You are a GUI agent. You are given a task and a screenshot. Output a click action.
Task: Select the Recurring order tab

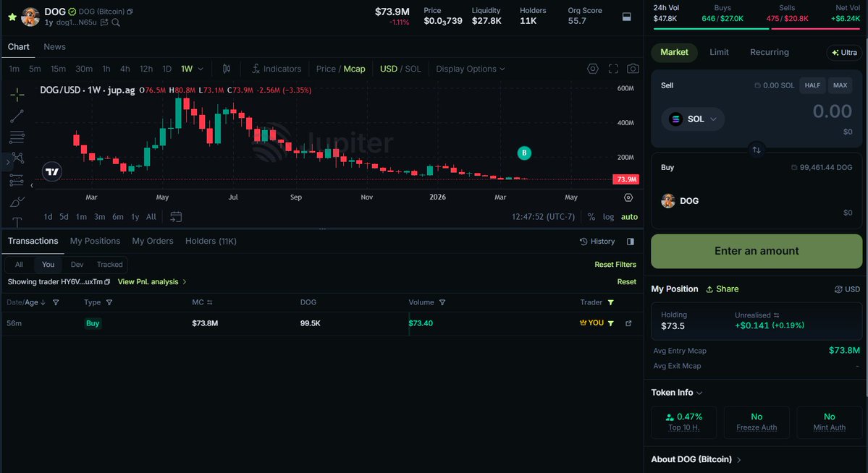tap(770, 52)
